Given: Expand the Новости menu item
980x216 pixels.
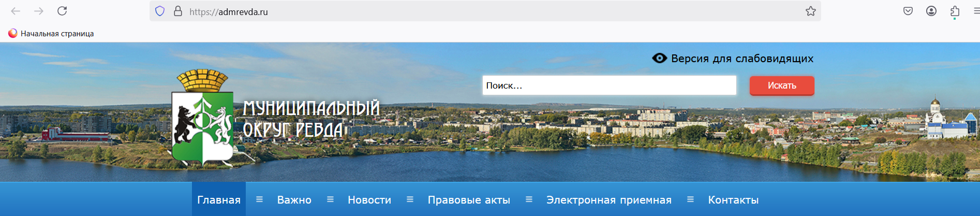Looking at the screenshot, I should 369,200.
